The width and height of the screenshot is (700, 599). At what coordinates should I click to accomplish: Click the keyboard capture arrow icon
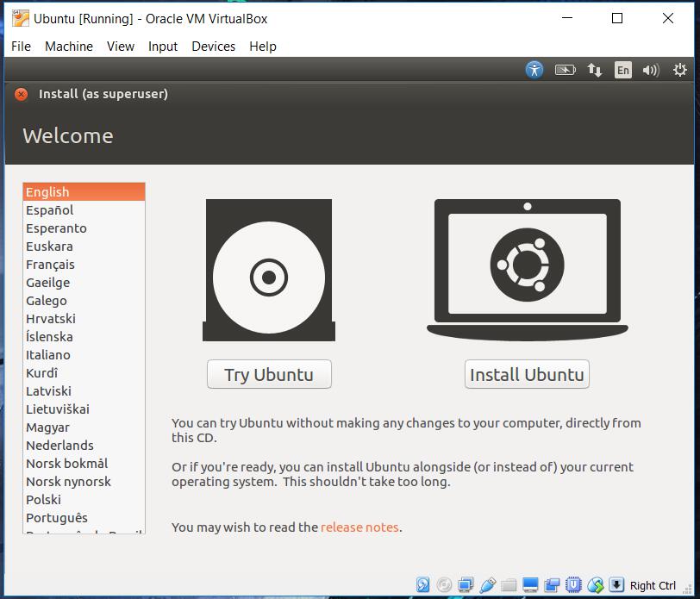(616, 584)
